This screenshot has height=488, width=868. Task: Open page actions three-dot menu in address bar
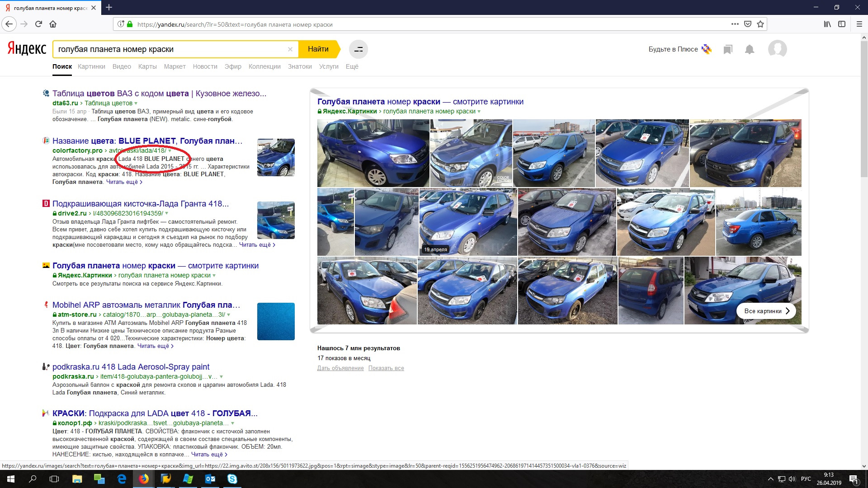coord(735,24)
